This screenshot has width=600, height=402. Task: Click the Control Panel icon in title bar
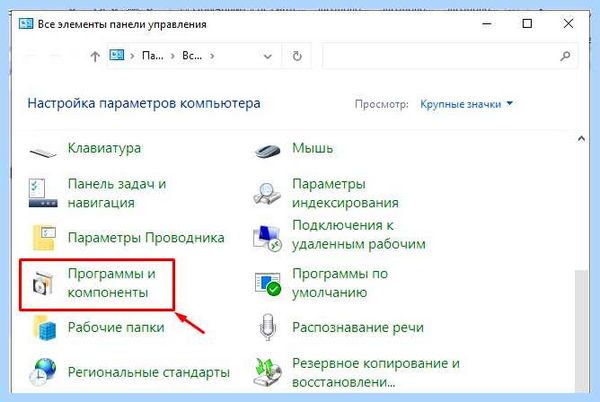[x=26, y=24]
